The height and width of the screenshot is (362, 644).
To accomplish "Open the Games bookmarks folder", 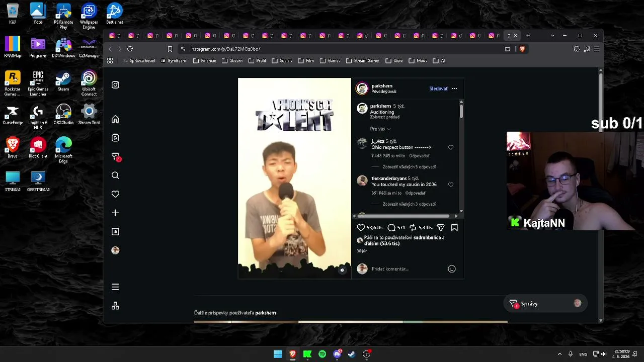I will (x=330, y=61).
